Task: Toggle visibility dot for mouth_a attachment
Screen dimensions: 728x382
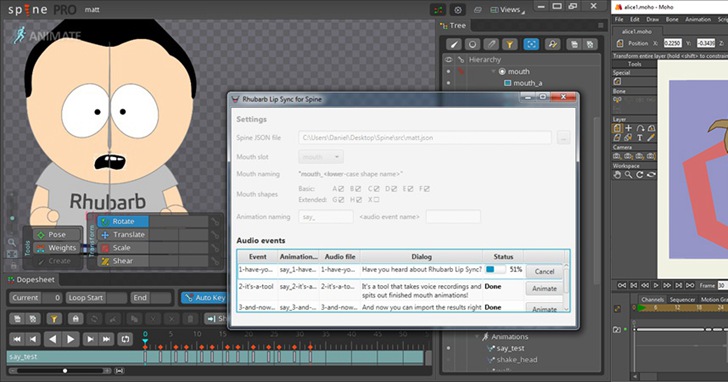Action: (x=448, y=83)
